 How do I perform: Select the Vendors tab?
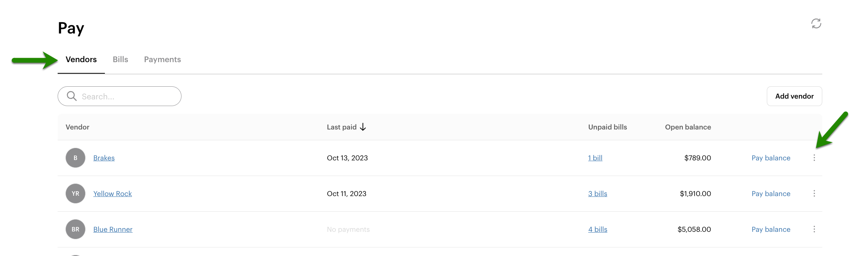(81, 60)
